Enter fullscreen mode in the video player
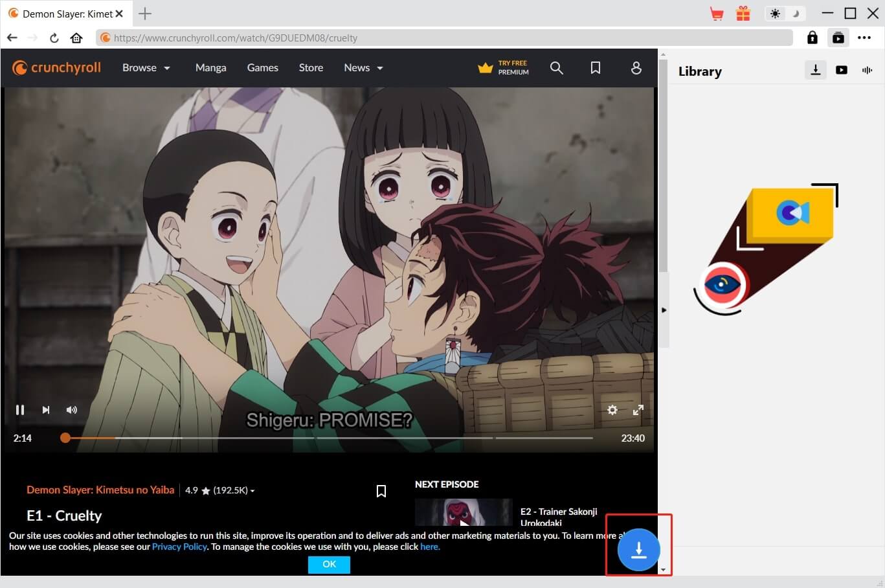This screenshot has height=588, width=885. (x=638, y=409)
